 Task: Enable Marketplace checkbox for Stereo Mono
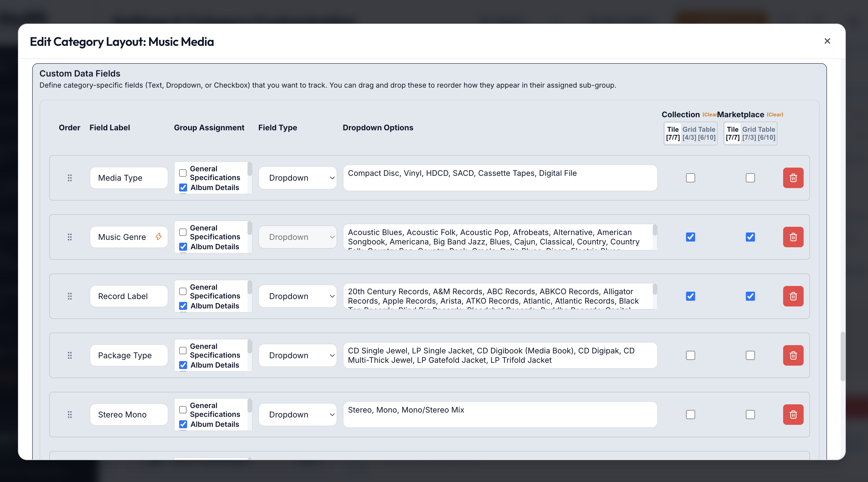pos(750,414)
